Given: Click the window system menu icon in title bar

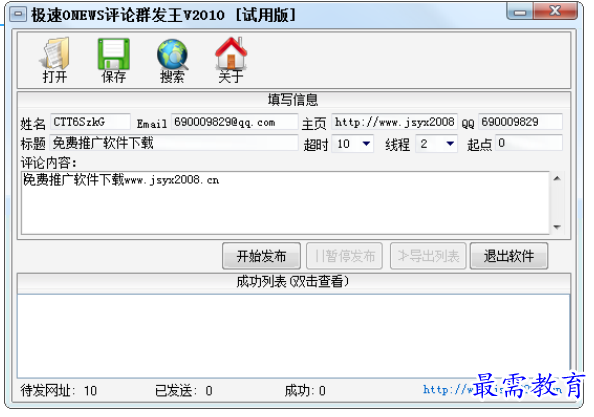Looking at the screenshot, I should click(18, 15).
